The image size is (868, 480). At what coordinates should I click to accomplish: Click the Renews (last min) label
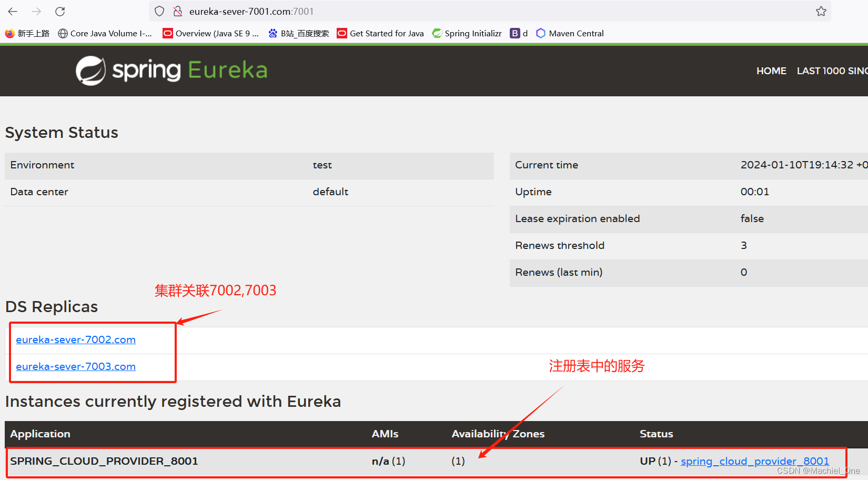pyautogui.click(x=559, y=273)
